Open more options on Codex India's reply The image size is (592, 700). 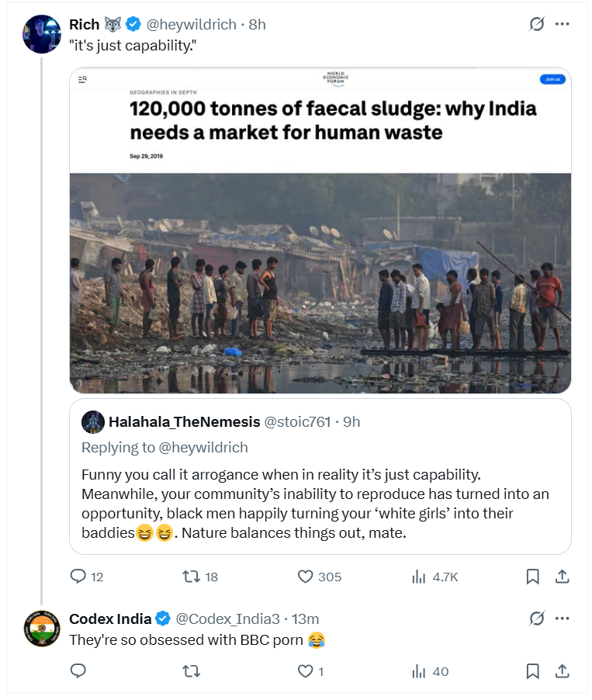(563, 619)
